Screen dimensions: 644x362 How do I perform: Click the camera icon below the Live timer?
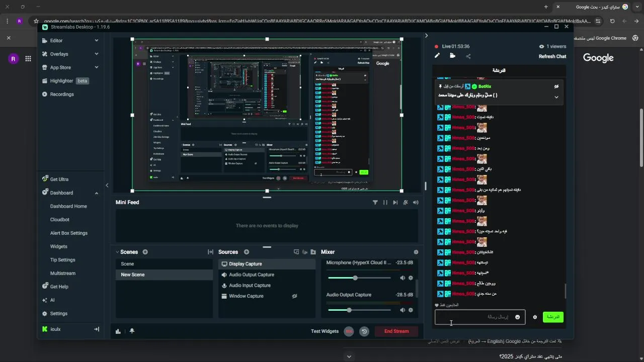coord(453,56)
